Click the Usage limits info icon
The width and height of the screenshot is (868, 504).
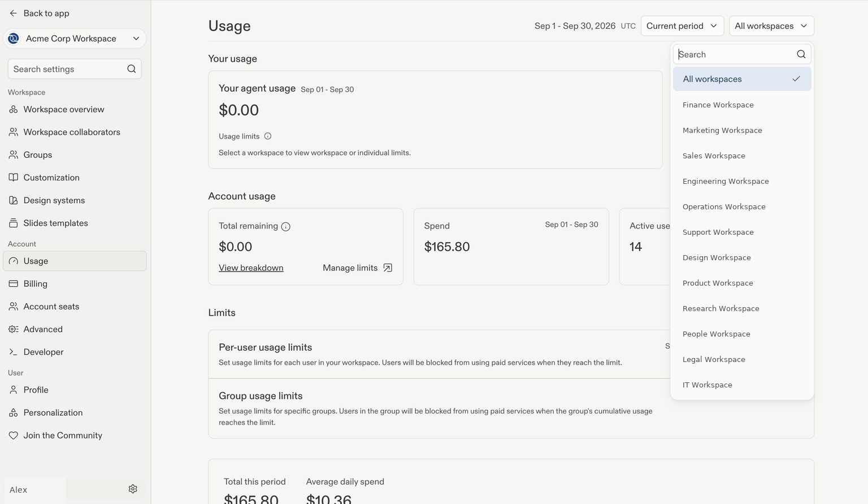pyautogui.click(x=268, y=136)
